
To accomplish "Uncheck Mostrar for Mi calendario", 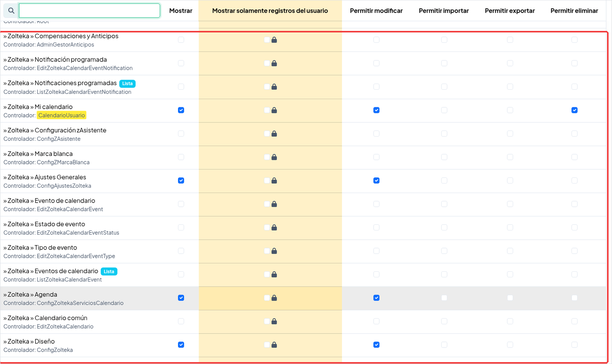I will 181,110.
